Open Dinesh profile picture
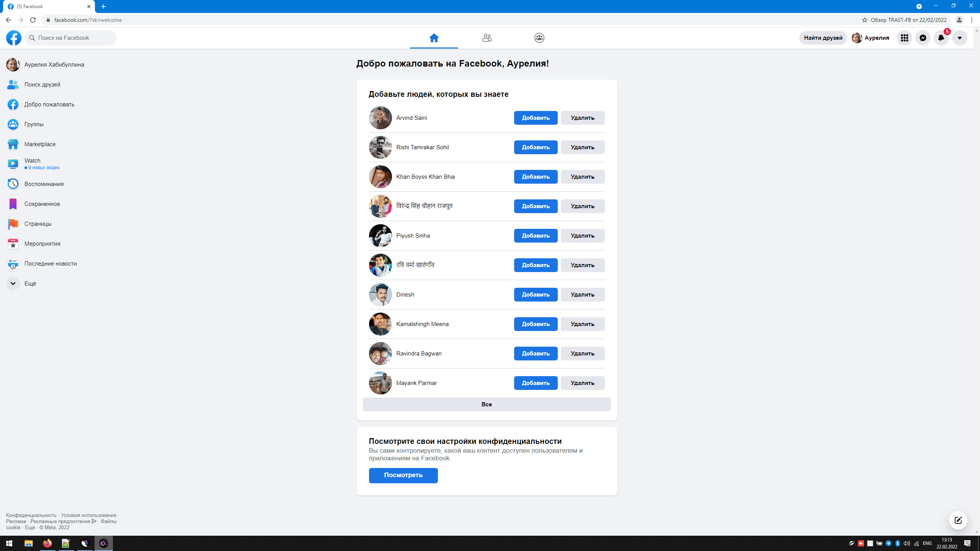980x551 pixels. pyautogui.click(x=380, y=295)
